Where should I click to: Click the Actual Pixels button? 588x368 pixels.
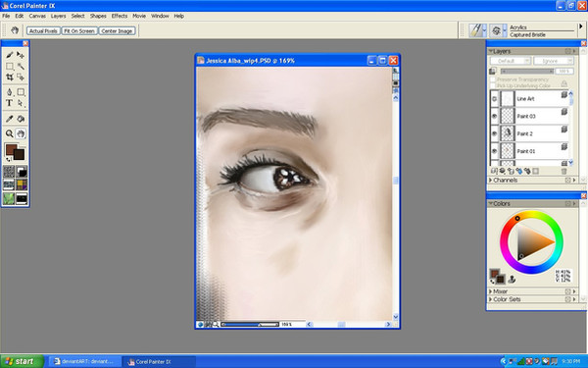point(43,30)
